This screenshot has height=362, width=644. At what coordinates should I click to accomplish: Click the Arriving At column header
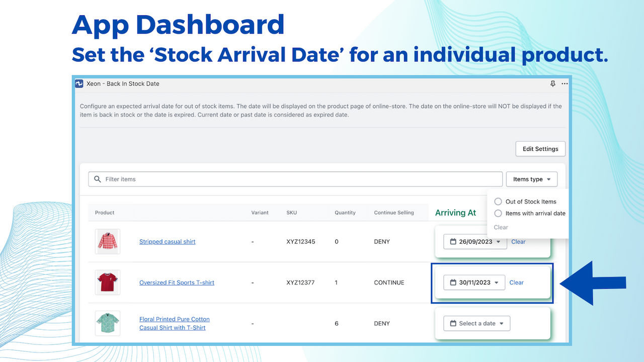[455, 213]
